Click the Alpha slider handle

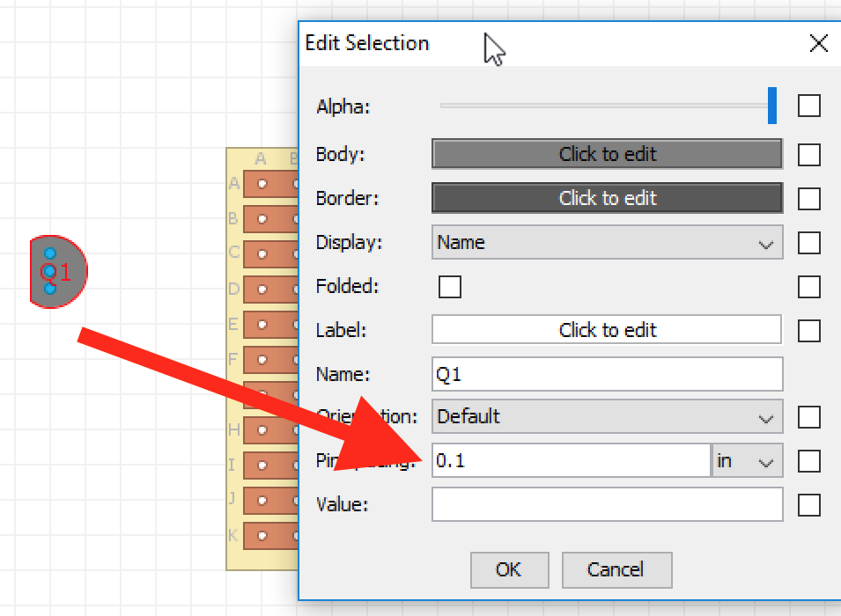click(772, 106)
